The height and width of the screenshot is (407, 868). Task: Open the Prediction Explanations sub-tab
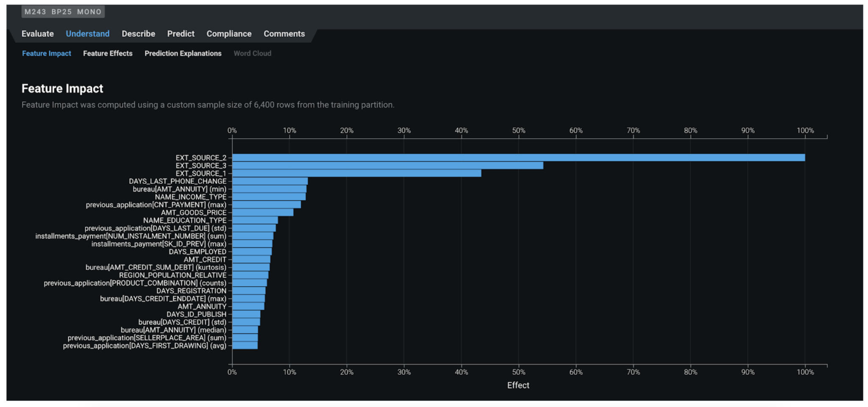(183, 53)
